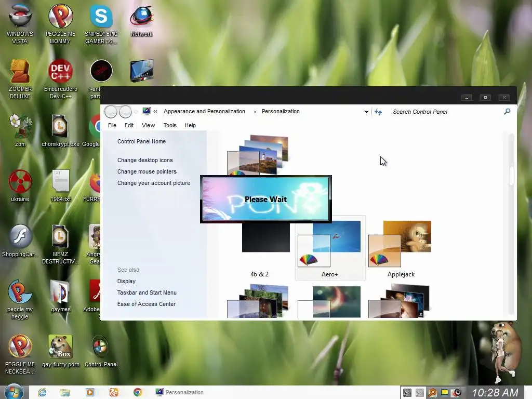Open the Network desktop icon
Image resolution: width=532 pixels, height=399 pixels.
(x=141, y=20)
